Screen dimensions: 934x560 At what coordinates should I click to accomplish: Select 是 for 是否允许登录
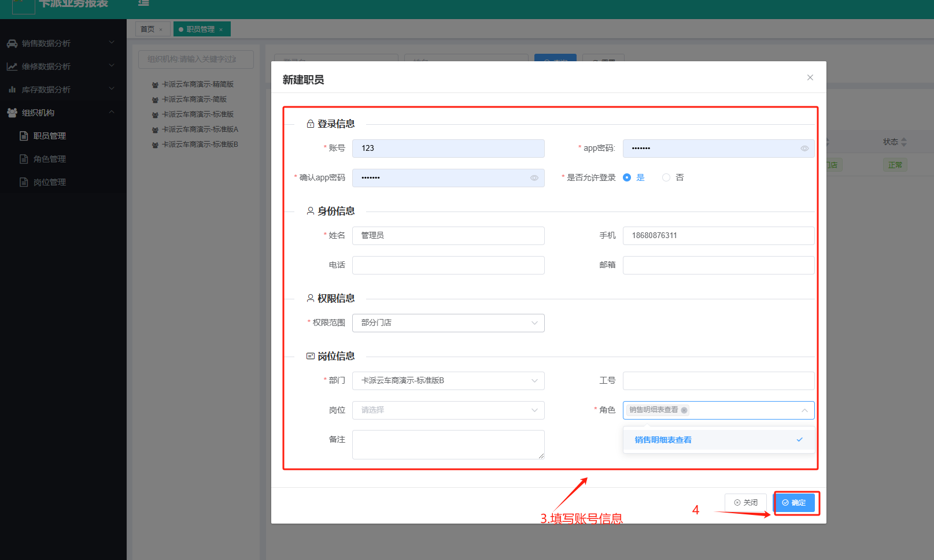[627, 177]
